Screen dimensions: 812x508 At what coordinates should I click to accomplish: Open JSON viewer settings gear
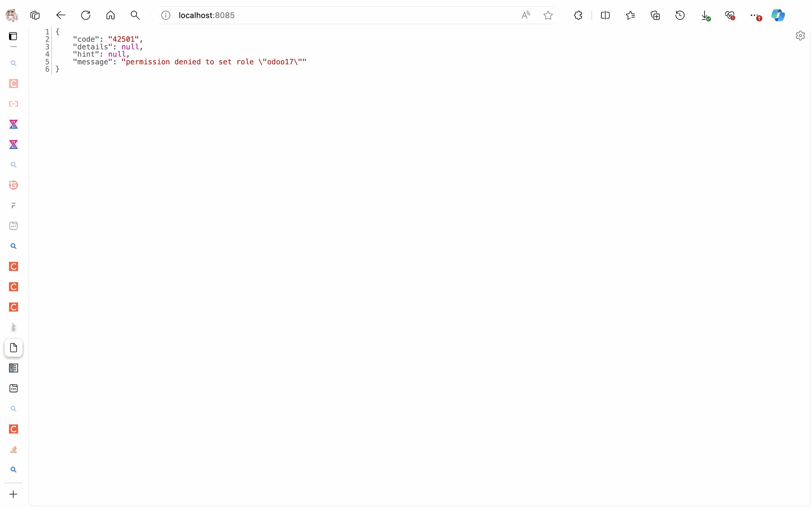(x=800, y=36)
